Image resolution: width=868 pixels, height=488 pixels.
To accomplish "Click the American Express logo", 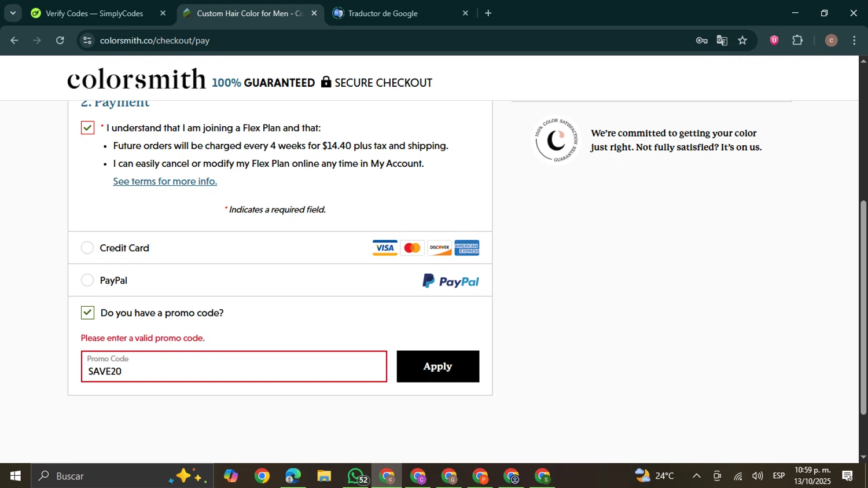I will tap(467, 248).
